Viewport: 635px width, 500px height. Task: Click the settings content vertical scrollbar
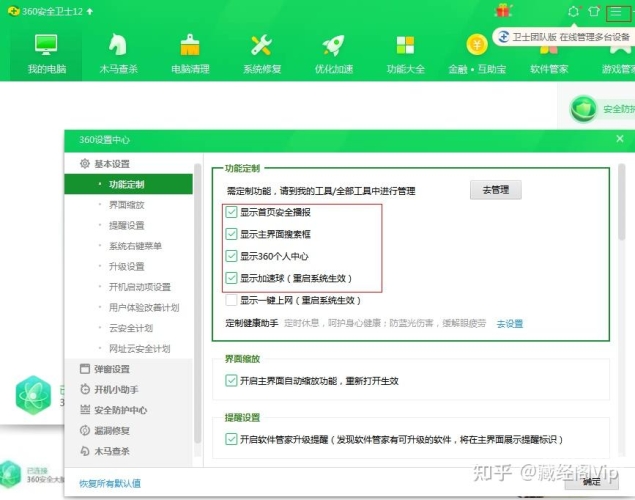(621, 202)
